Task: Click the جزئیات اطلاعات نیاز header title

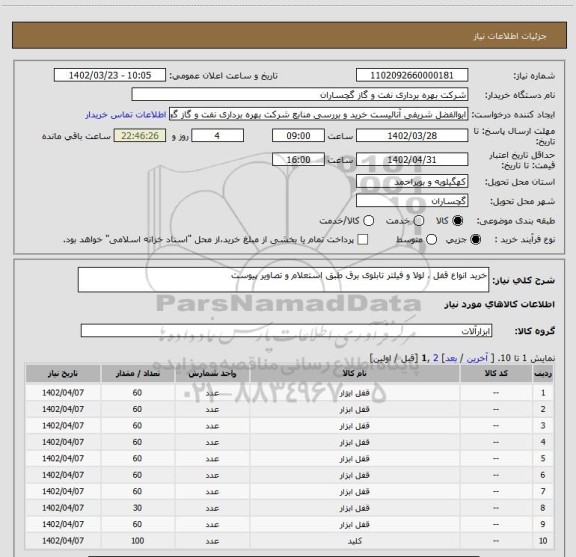Action: [510, 36]
